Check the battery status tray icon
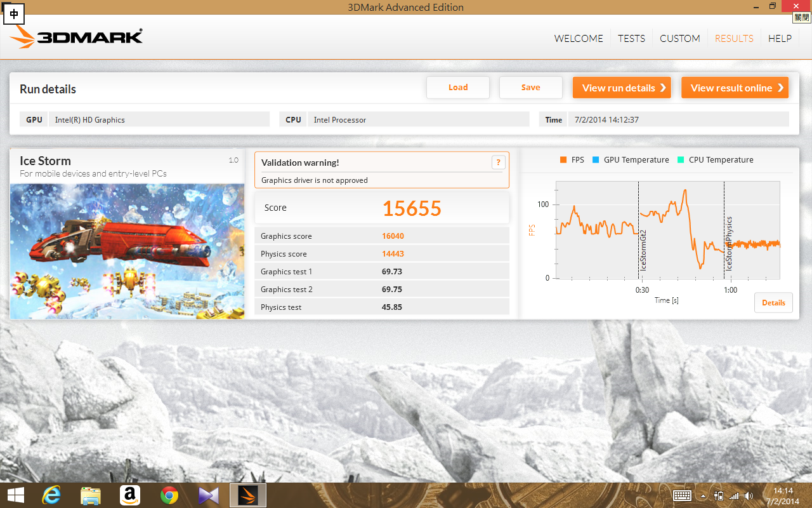812x508 pixels. click(x=719, y=496)
